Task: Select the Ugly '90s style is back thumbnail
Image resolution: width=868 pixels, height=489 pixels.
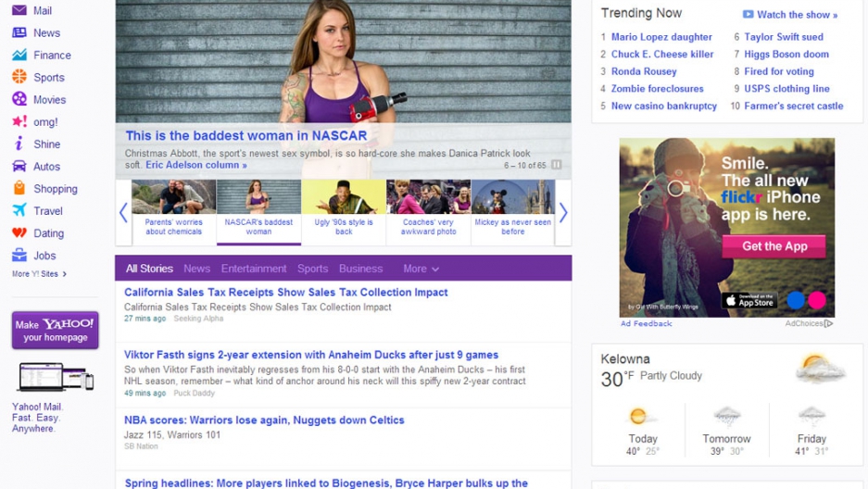Action: coord(344,211)
